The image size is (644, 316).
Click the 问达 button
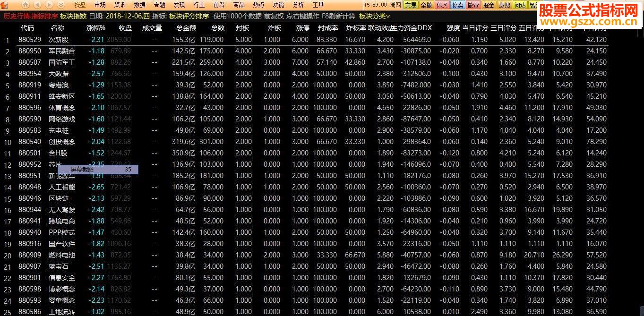(520, 5)
